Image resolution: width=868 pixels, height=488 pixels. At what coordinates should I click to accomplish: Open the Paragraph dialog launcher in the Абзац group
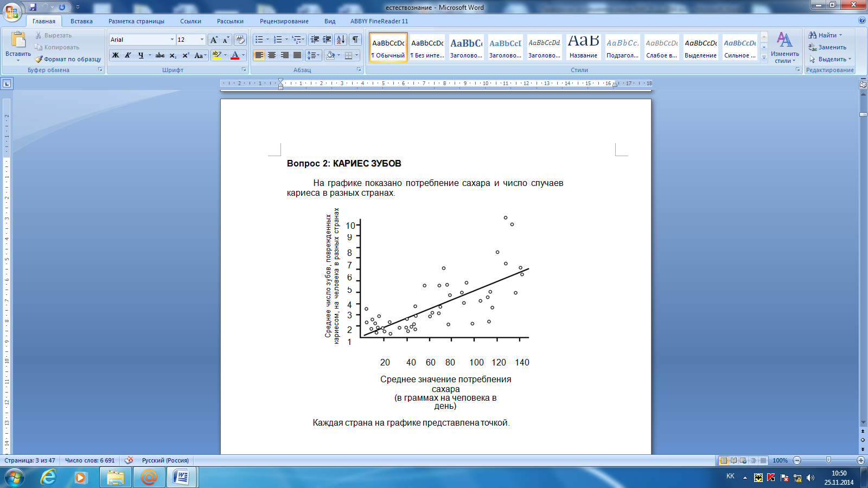(x=359, y=70)
